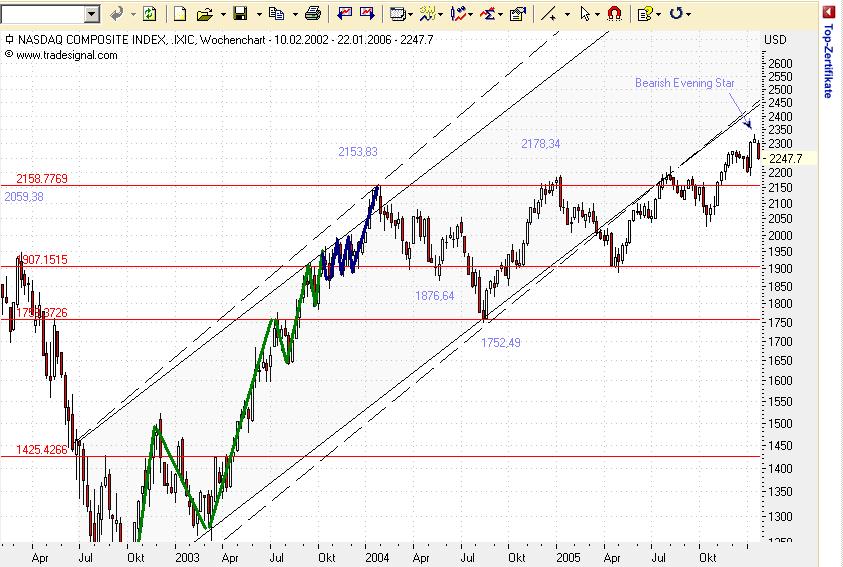Screen dimensions: 843x567
Task: Click the candlestick chart type icon
Action: coord(458,14)
